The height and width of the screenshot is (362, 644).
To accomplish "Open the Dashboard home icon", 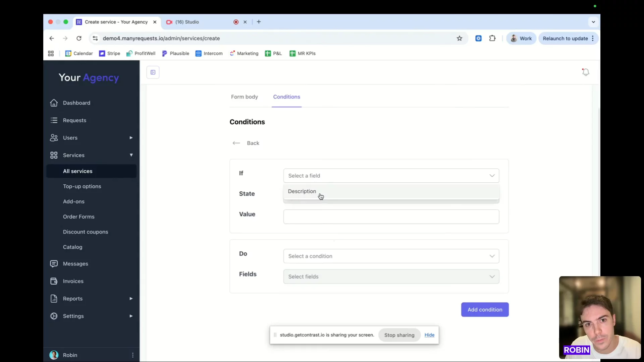I will coord(54,103).
